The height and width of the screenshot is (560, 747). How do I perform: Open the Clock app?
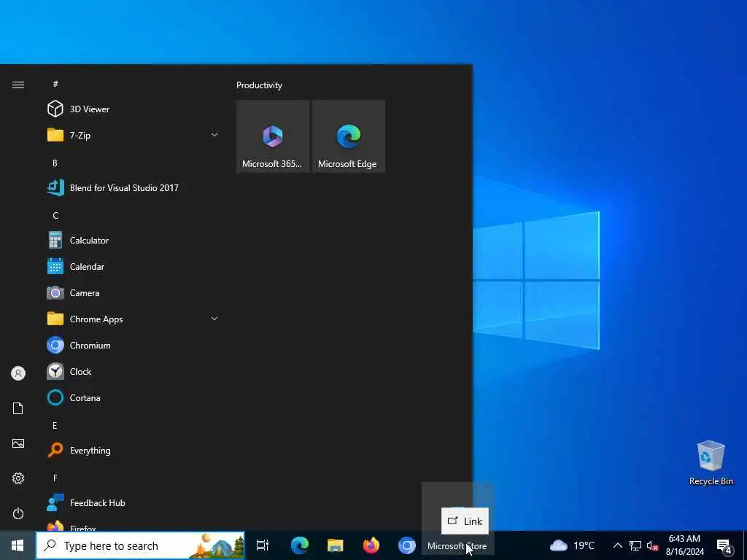[x=133, y=371]
